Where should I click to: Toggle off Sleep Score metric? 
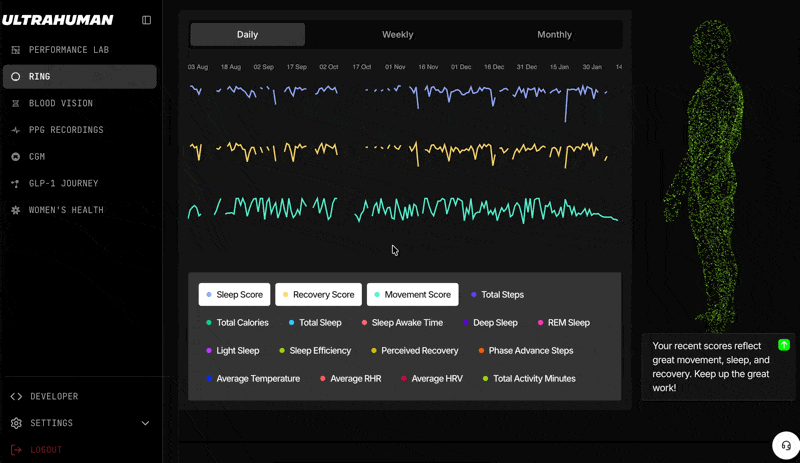[234, 295]
